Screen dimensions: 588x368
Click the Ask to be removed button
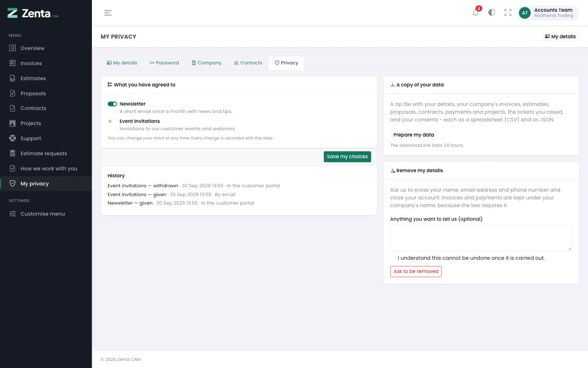pos(416,272)
